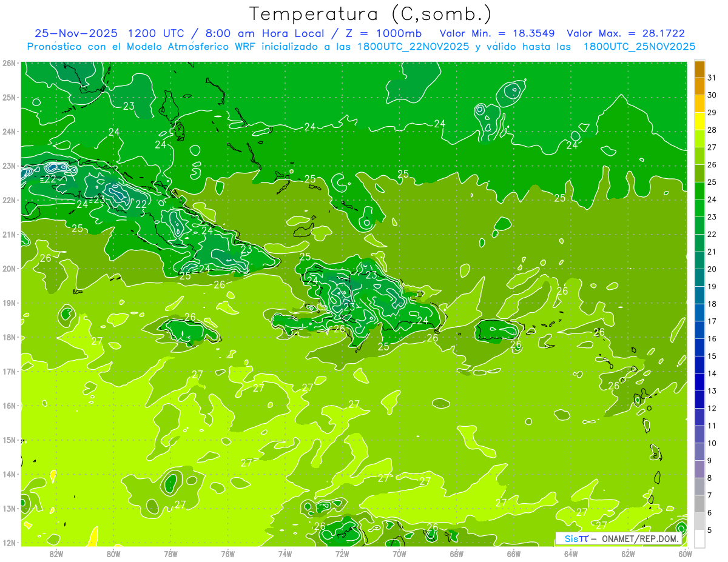Click the color scale label 31
Screen dimensions: 728x562
tap(712, 78)
